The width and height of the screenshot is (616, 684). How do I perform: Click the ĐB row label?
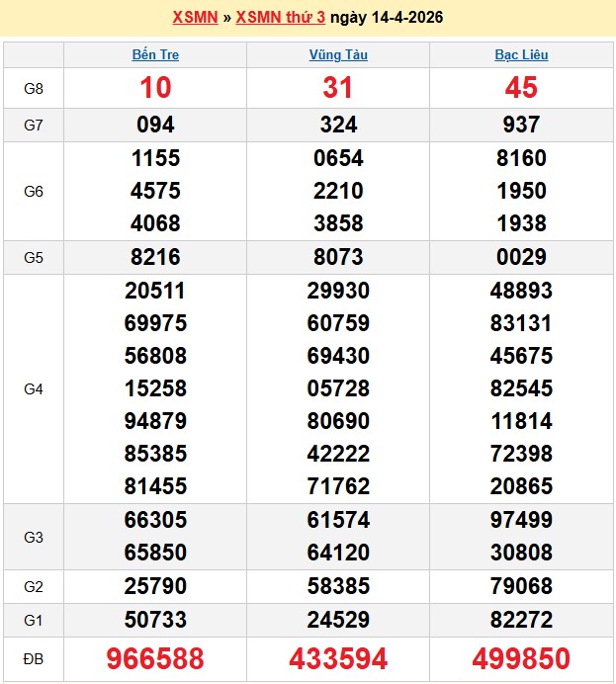[34, 658]
